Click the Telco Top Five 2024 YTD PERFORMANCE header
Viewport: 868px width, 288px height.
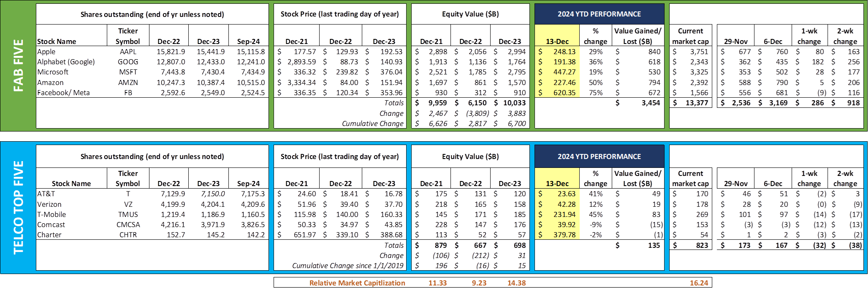(x=599, y=156)
